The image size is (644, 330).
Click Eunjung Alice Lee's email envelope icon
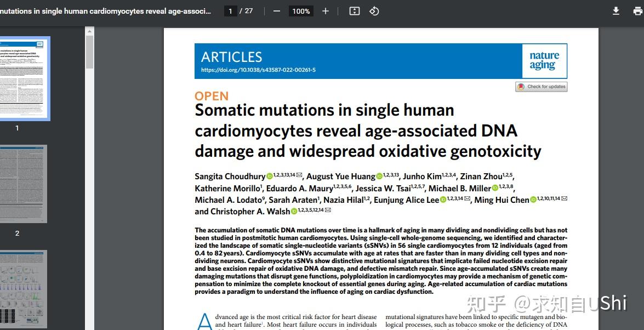[467, 198]
